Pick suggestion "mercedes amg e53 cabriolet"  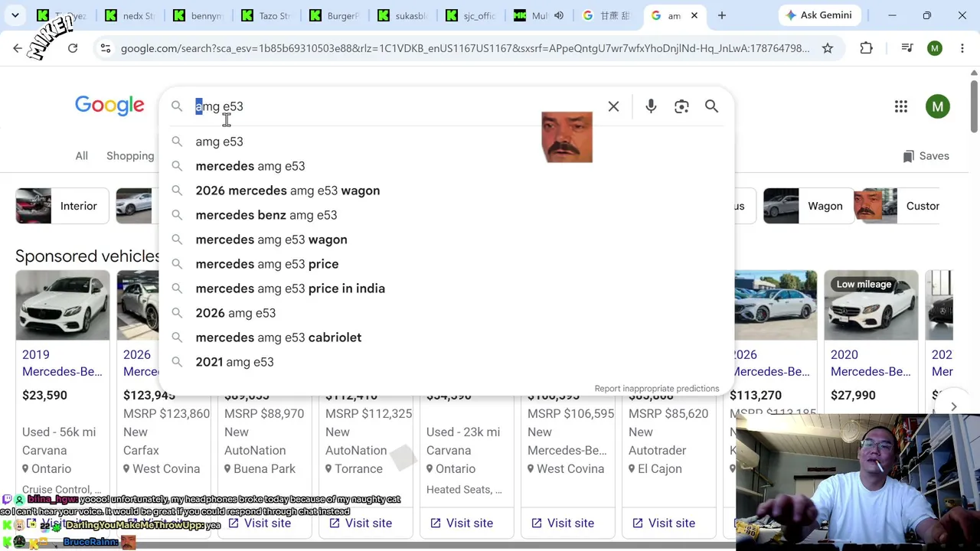(446, 337)
